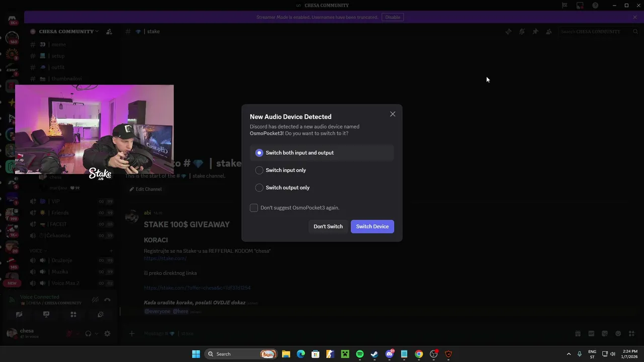
Task: Check Don't suggest OsmoPocket3 again box
Action: [x=254, y=208]
